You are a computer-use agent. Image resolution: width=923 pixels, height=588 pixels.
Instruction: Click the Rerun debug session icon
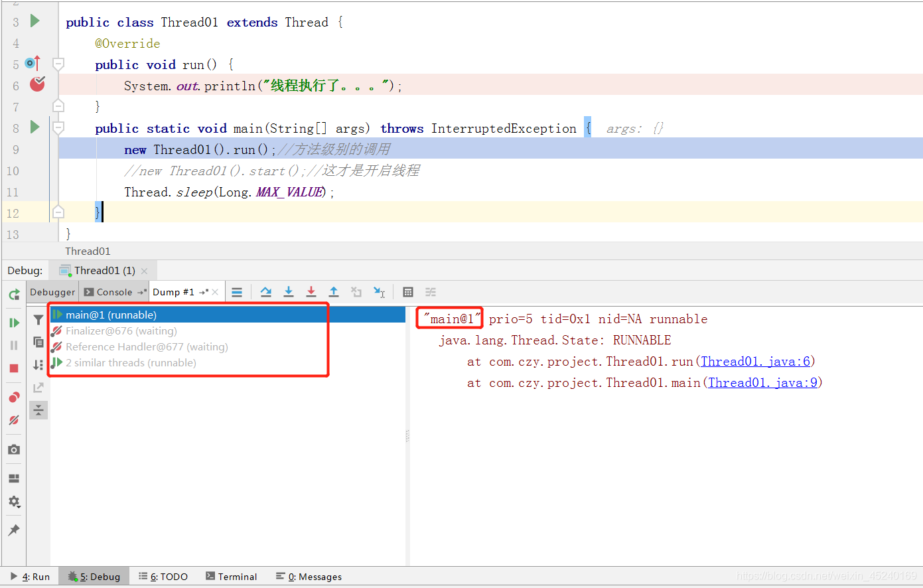14,295
